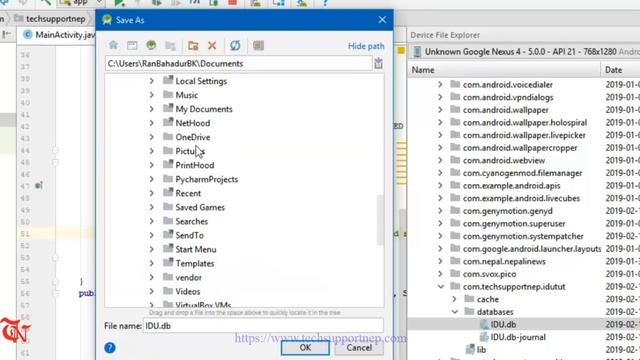Screen dimensions: 640x360
Task: Close the Save As dialog
Action: coord(382,20)
